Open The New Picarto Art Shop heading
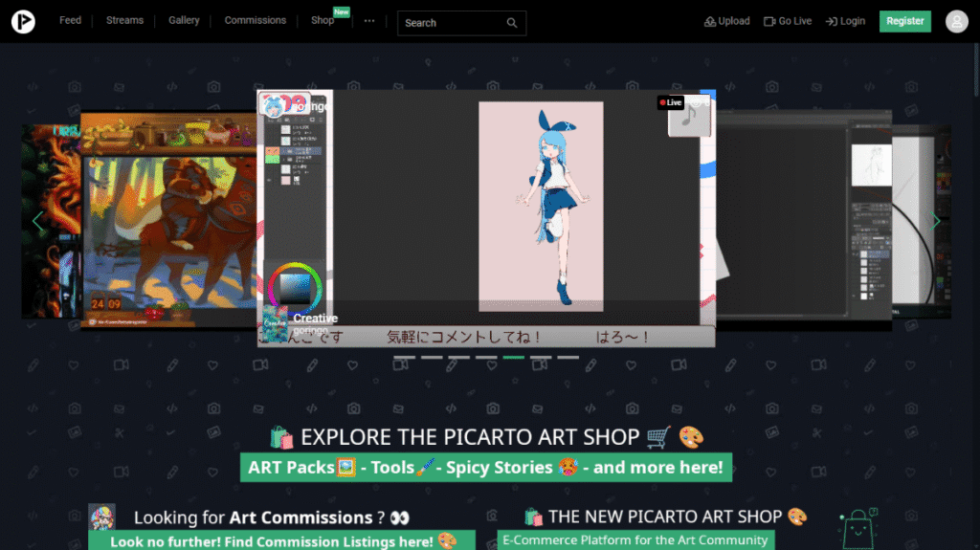The width and height of the screenshot is (980, 550). tap(666, 517)
